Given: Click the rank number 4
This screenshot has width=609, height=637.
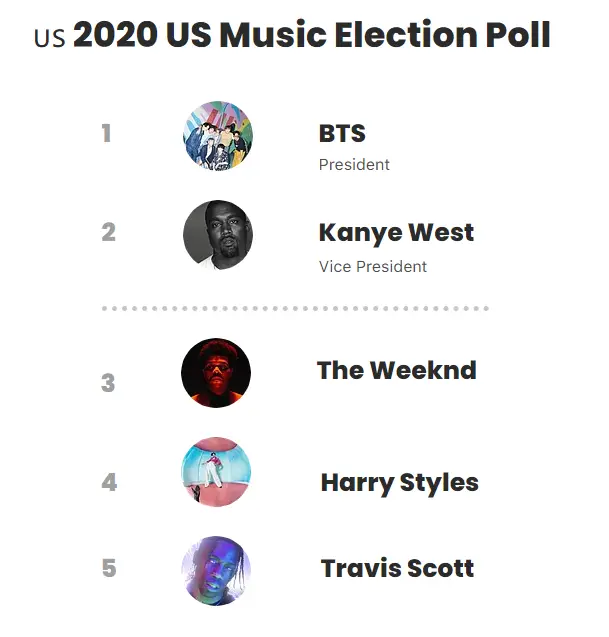Looking at the screenshot, I should (109, 482).
